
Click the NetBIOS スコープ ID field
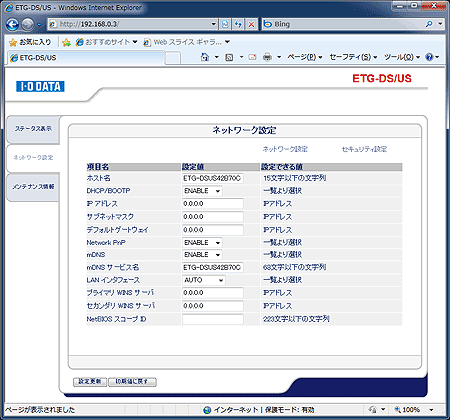tap(213, 319)
